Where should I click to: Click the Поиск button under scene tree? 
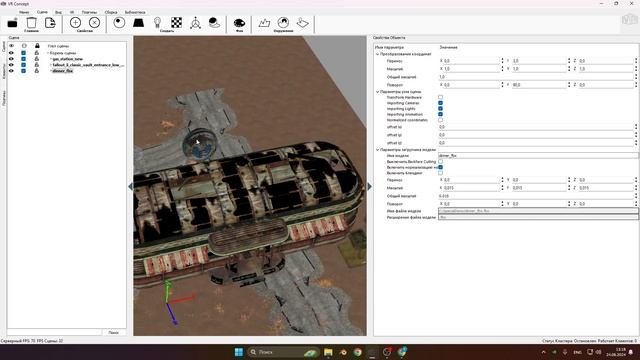point(113,332)
